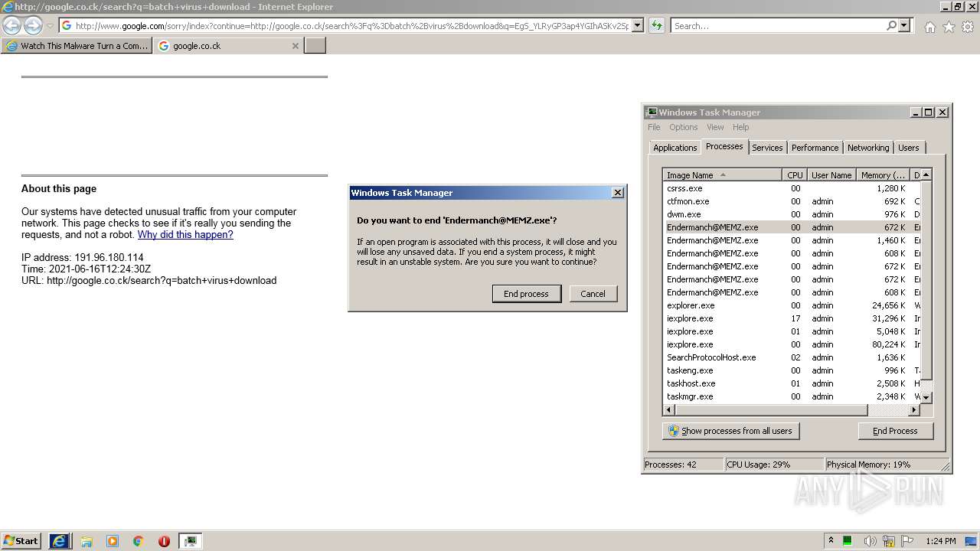Viewport: 980px width, 551px height.
Task: Click 'Show processes from all users' button
Action: click(730, 431)
